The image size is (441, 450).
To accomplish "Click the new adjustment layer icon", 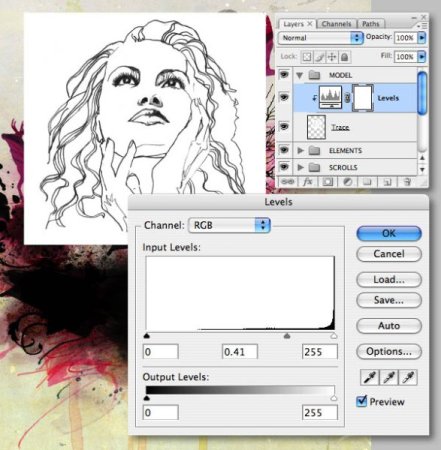I will (x=347, y=182).
